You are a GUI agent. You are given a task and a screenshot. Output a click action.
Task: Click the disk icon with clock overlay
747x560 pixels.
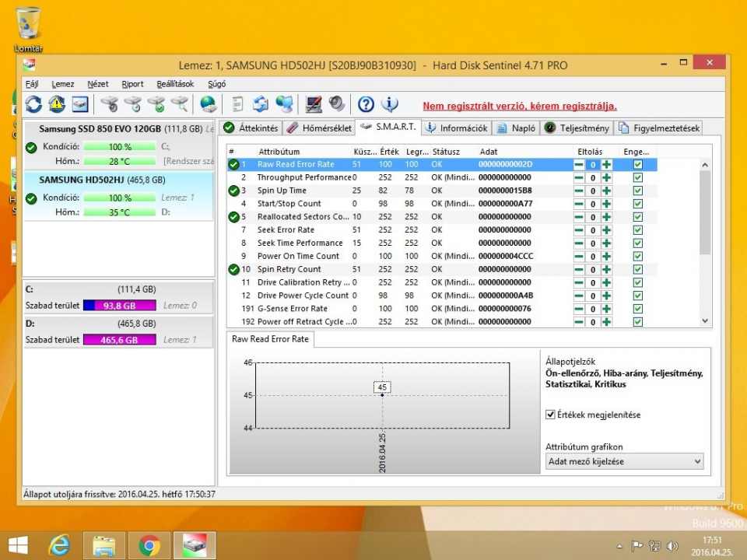pos(133,103)
